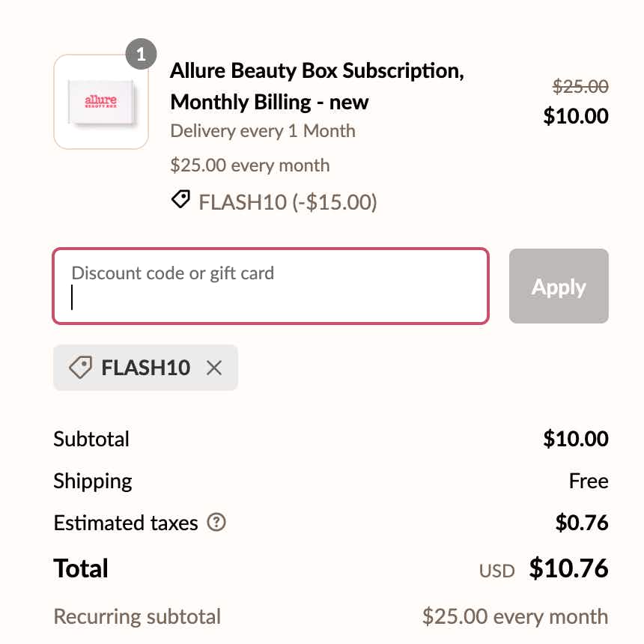Click the Estimated taxes label
Image resolution: width=644 pixels, height=644 pixels.
click(x=126, y=523)
